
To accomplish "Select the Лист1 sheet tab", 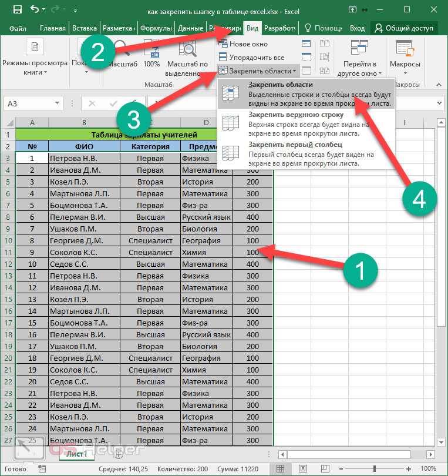I will pyautogui.click(x=76, y=454).
